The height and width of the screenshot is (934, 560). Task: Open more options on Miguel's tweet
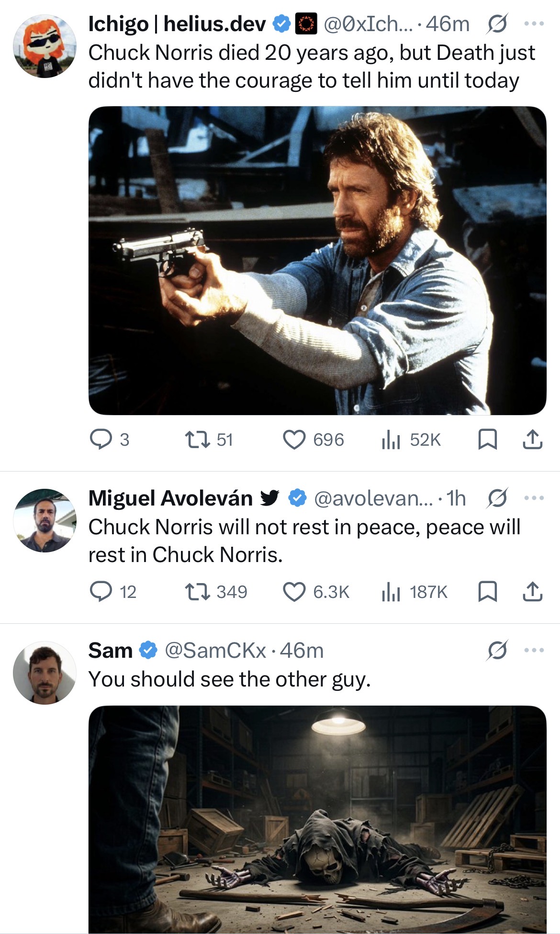click(x=534, y=498)
